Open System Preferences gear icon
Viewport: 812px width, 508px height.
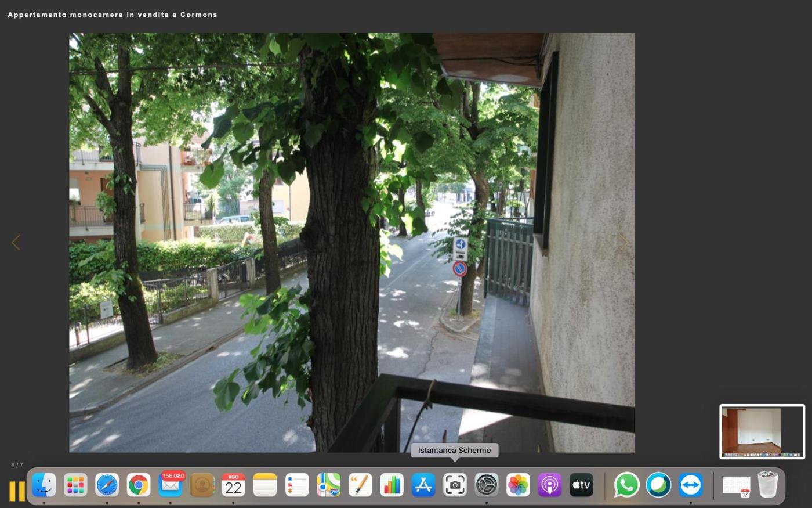[x=487, y=485]
